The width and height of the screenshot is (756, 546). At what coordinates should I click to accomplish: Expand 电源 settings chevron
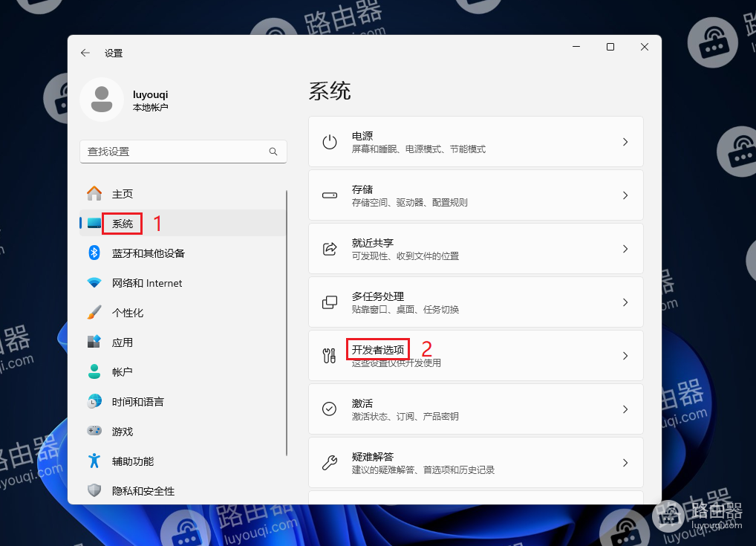[x=625, y=142]
